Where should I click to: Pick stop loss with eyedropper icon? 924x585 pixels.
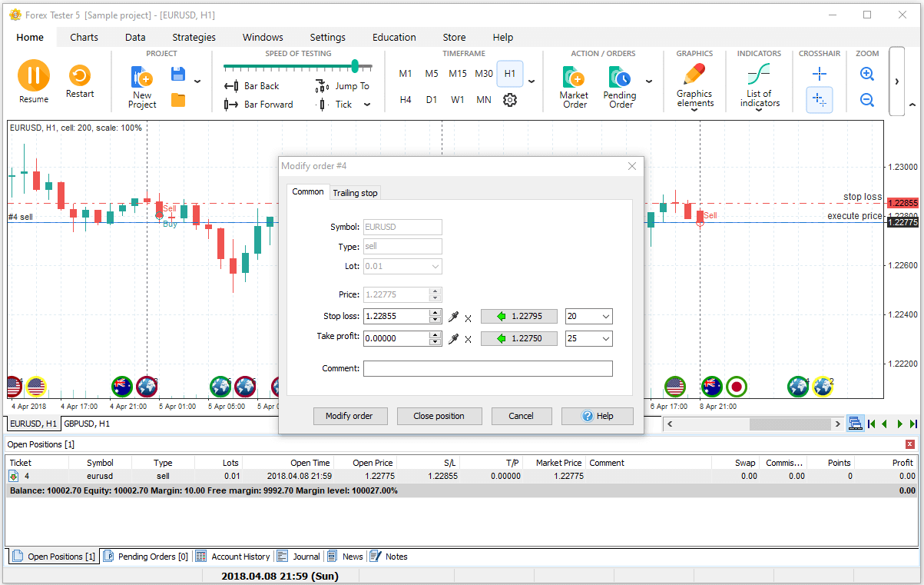coord(453,317)
